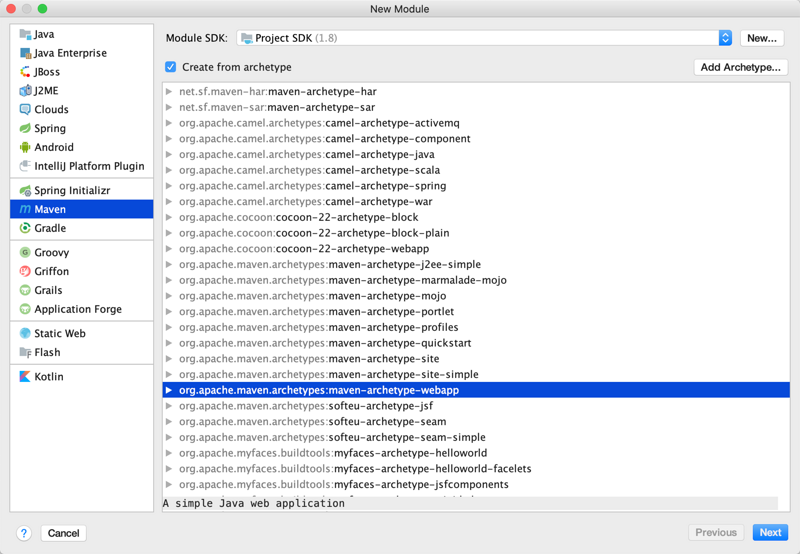
Task: Select the JBoss icon
Action: tap(25, 72)
